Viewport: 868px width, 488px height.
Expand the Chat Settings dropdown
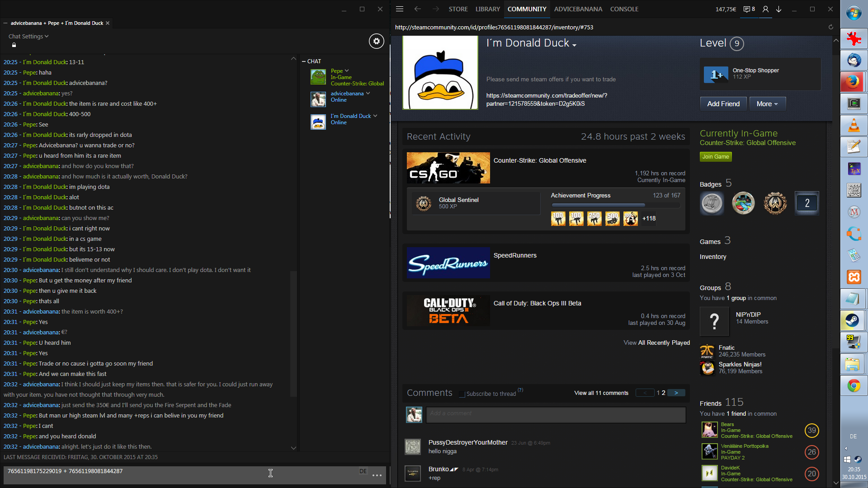[x=28, y=36]
